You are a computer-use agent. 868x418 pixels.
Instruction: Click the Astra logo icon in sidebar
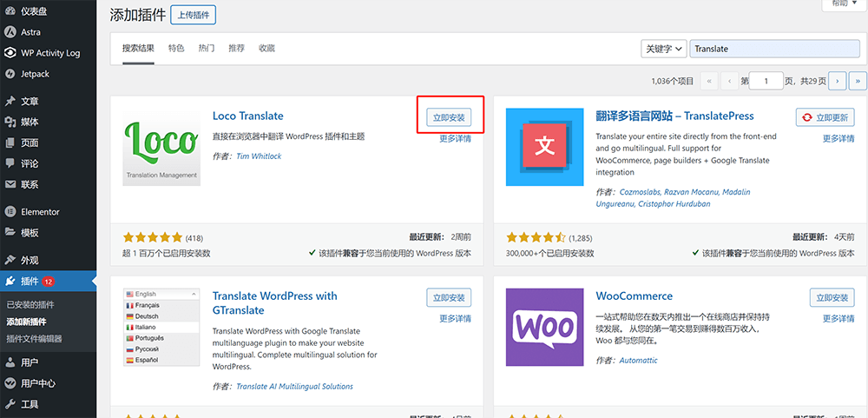pos(10,32)
